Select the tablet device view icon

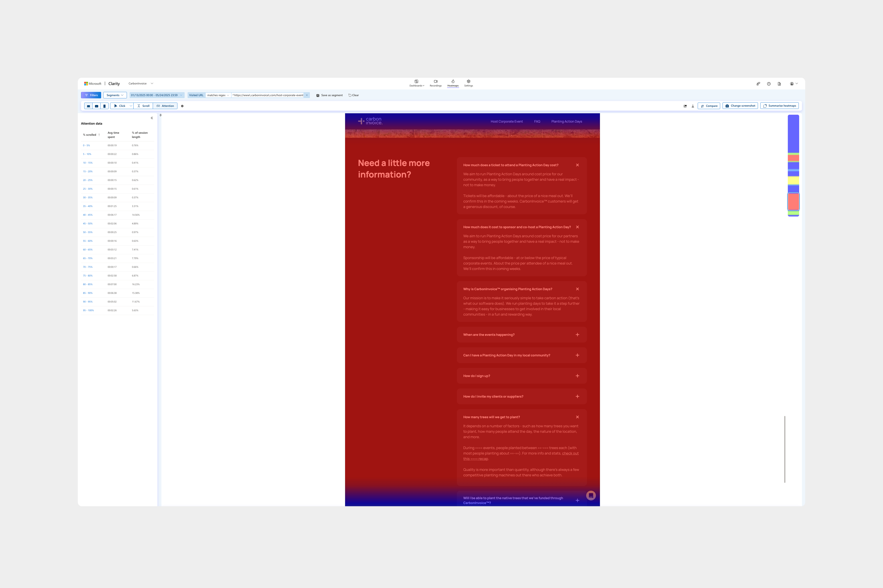point(96,106)
